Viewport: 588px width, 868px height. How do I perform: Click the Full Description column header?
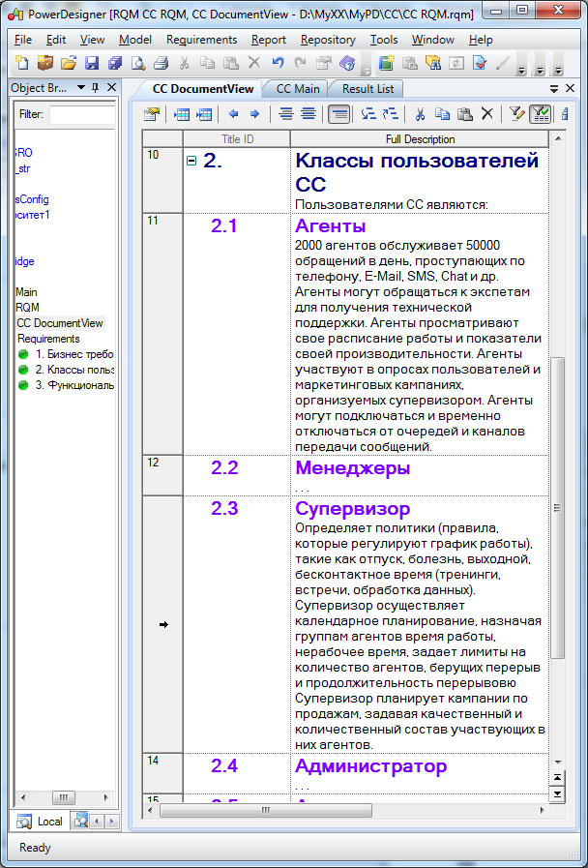(420, 139)
